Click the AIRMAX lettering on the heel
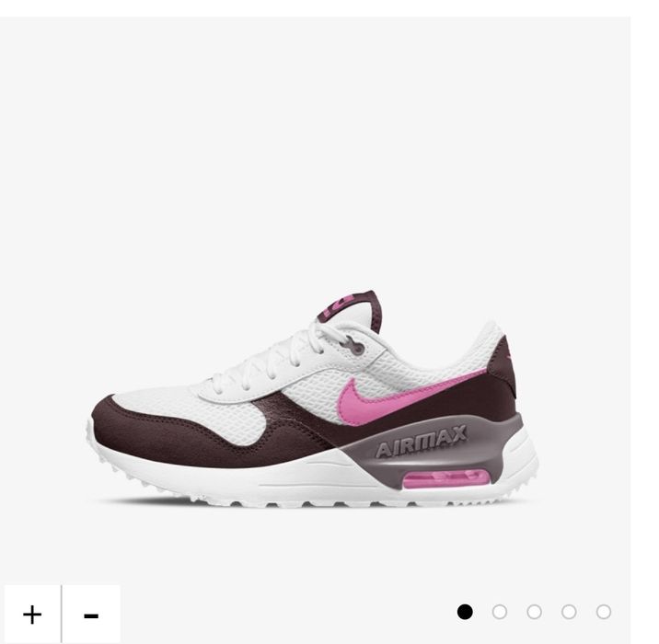This screenshot has width=659, height=644. [x=421, y=441]
